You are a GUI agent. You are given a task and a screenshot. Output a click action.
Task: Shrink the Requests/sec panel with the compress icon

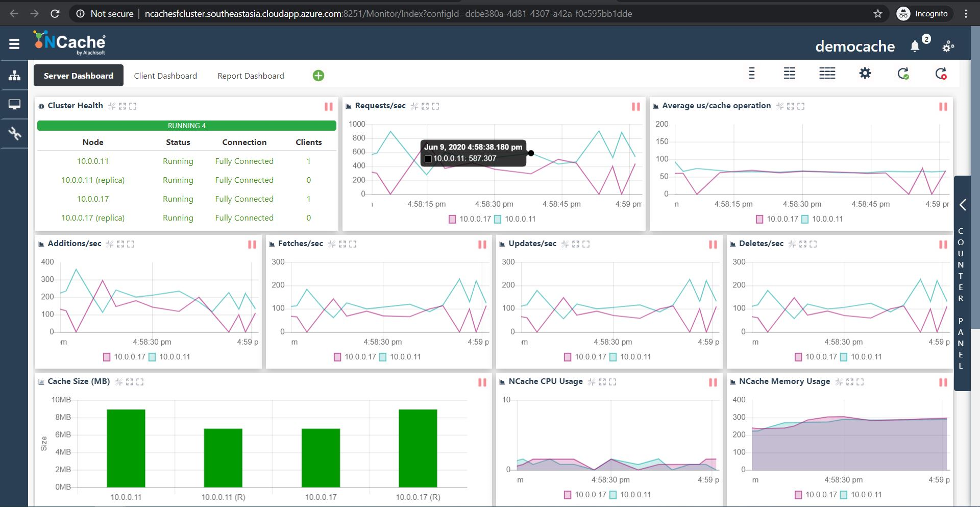tap(414, 106)
